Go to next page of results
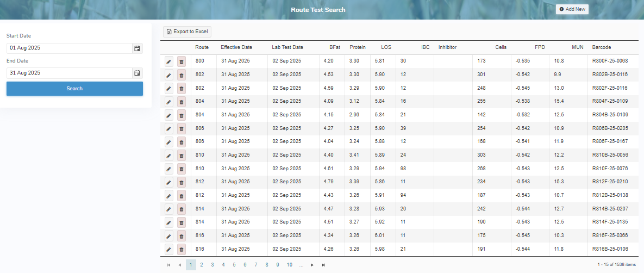 [x=312, y=265]
